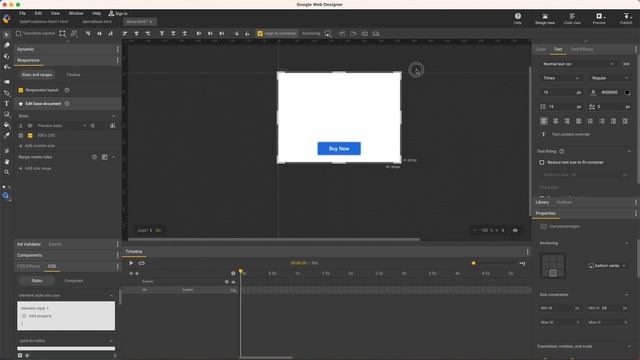Image resolution: width=640 pixels, height=360 pixels.
Task: Click the timeline loop icon
Action: (x=142, y=263)
